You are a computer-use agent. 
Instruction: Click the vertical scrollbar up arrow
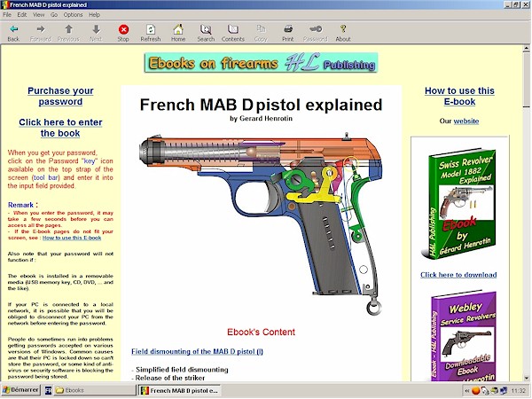coord(526,49)
